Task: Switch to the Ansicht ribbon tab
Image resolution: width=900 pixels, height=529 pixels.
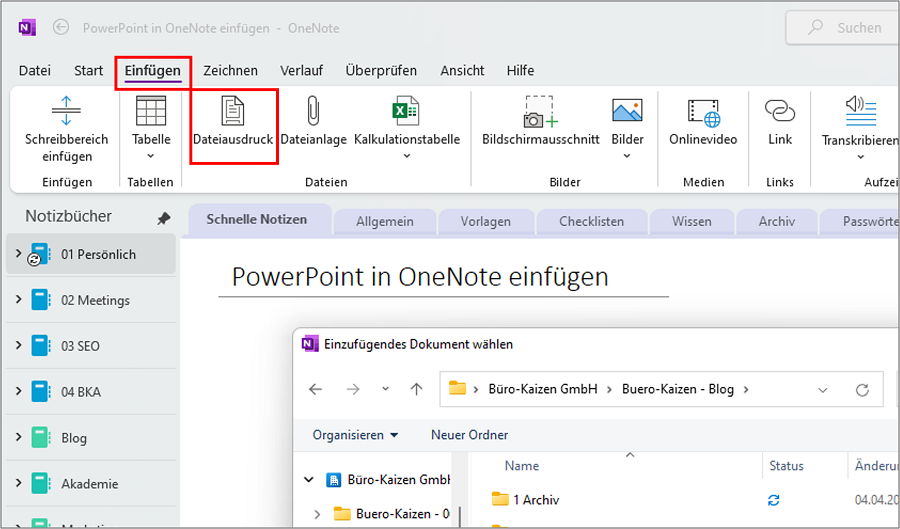Action: (x=462, y=71)
